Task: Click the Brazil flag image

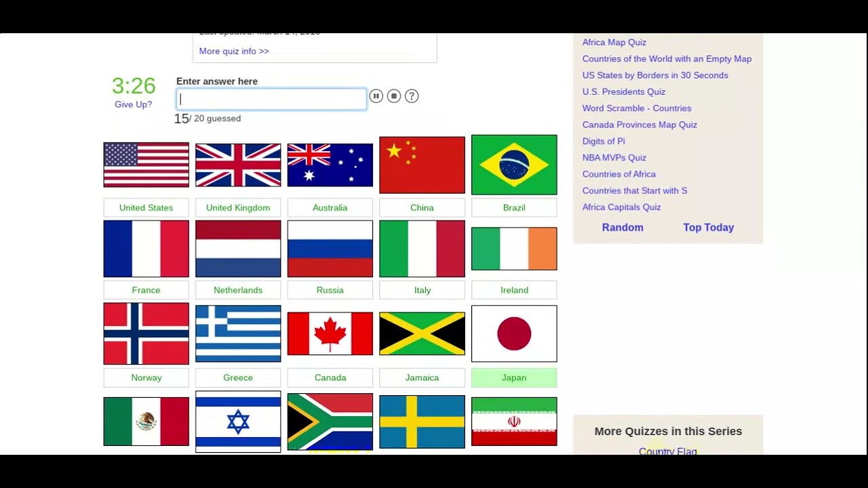Action: [514, 165]
